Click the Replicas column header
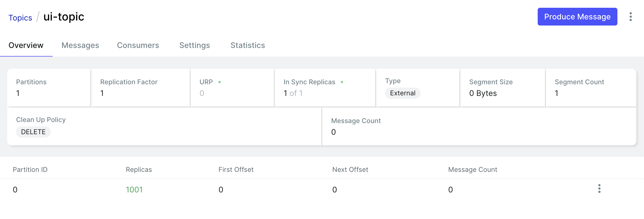This screenshot has height=219, width=644. (x=139, y=170)
